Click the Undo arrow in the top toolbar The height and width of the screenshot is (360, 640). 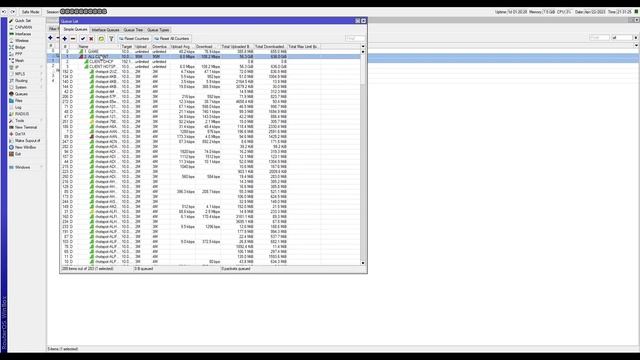[4, 12]
